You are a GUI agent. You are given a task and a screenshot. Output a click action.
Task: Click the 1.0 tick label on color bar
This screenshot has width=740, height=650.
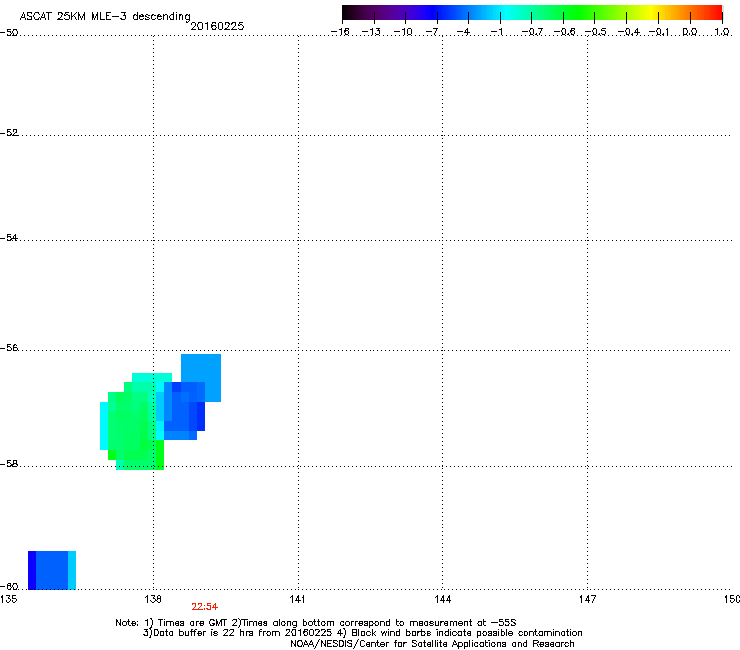[722, 32]
